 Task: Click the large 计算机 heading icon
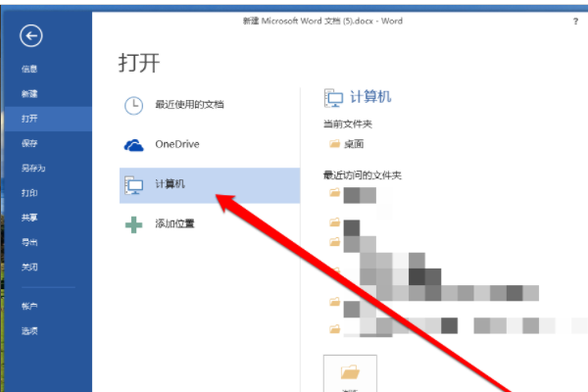[333, 98]
